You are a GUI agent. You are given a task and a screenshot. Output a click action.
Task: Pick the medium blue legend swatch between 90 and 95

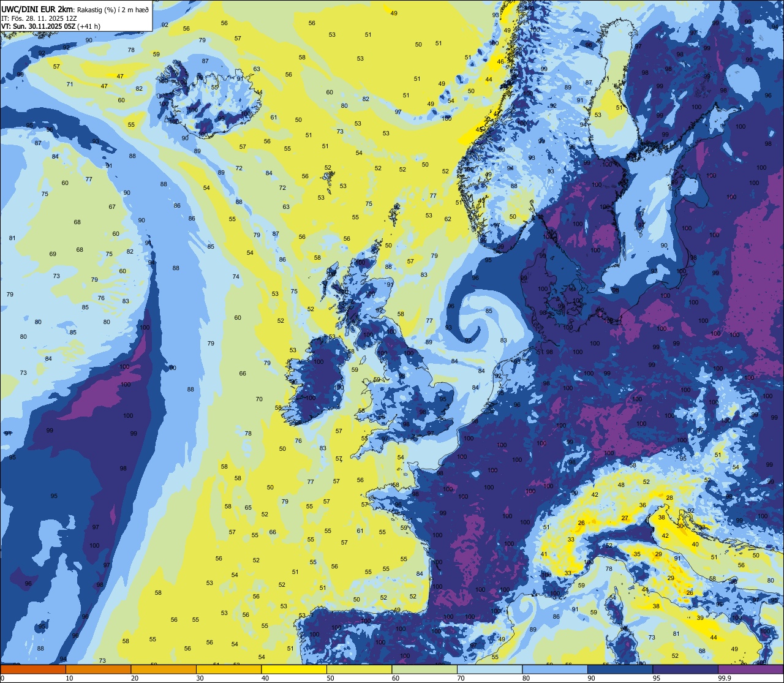(x=620, y=669)
